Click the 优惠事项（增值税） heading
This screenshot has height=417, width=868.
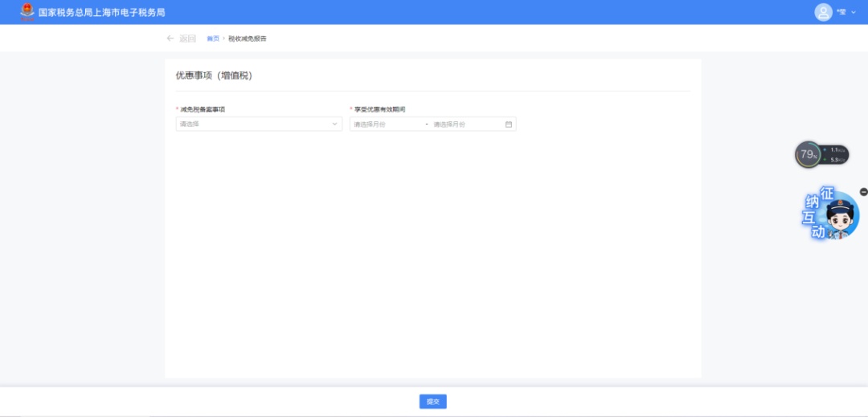click(214, 76)
